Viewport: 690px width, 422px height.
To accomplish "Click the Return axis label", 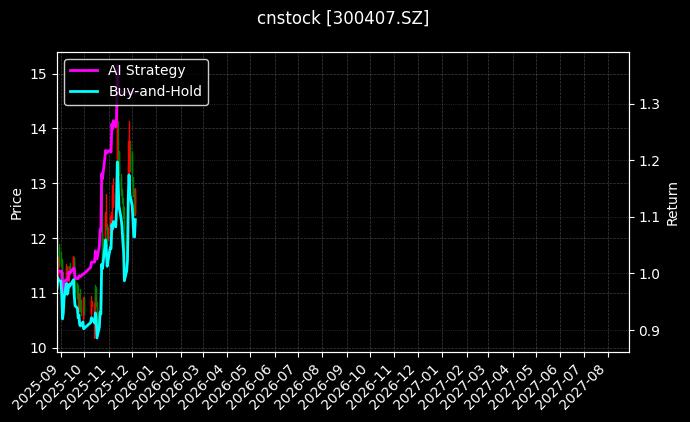I will tap(672, 204).
